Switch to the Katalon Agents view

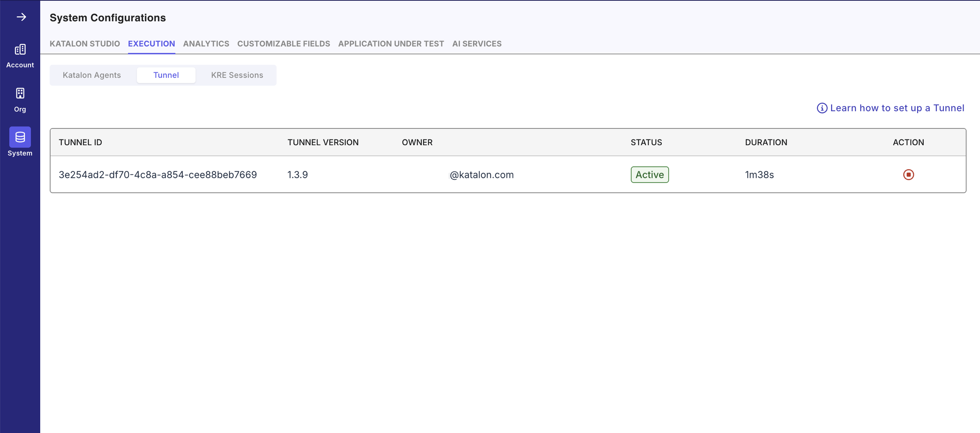tap(92, 75)
